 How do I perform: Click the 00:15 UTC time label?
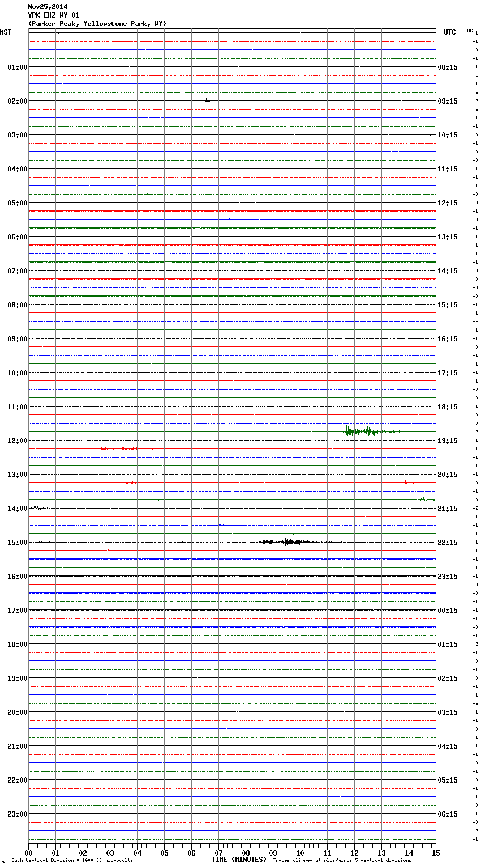tap(448, 611)
